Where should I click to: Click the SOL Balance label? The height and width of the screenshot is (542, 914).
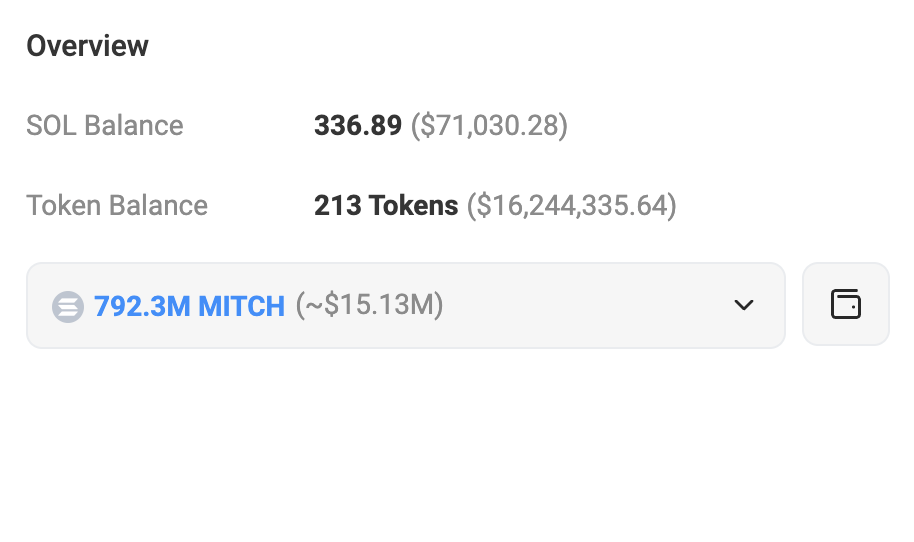[x=105, y=126]
